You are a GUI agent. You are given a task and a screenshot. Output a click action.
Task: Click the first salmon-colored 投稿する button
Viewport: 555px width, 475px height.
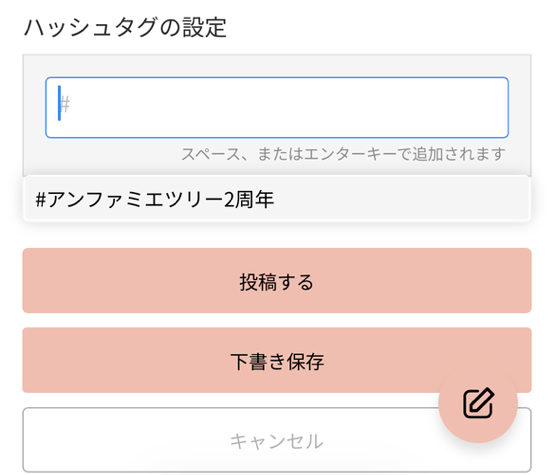point(277,281)
